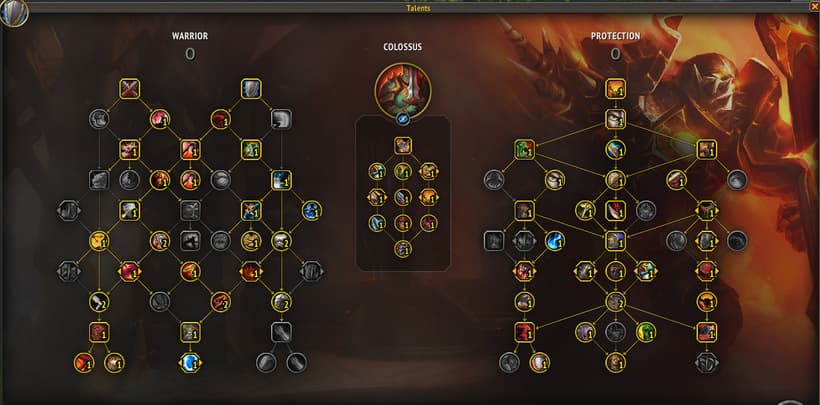Open the gray choice node at Protection tree's bottom right

pos(707,363)
